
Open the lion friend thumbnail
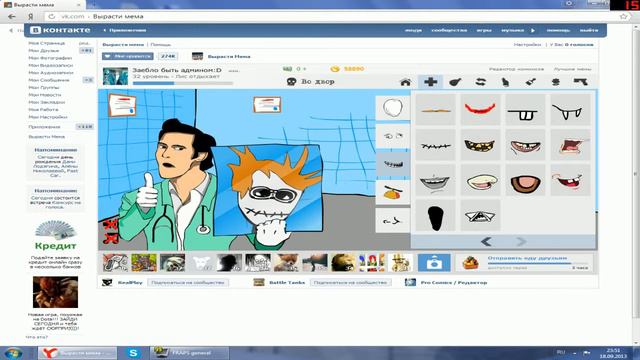pos(343,263)
